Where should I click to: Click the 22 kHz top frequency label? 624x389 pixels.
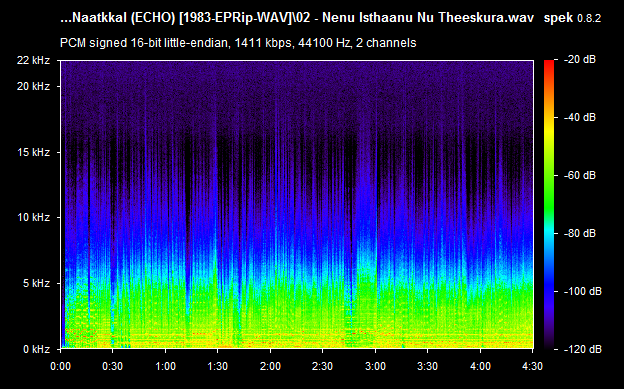click(x=33, y=60)
